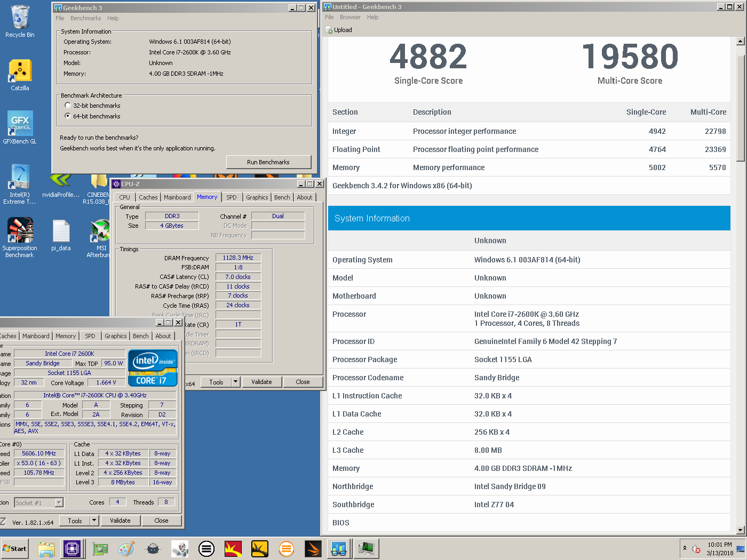Open the Browser menu in the Untitled Geekbench window

tap(350, 17)
